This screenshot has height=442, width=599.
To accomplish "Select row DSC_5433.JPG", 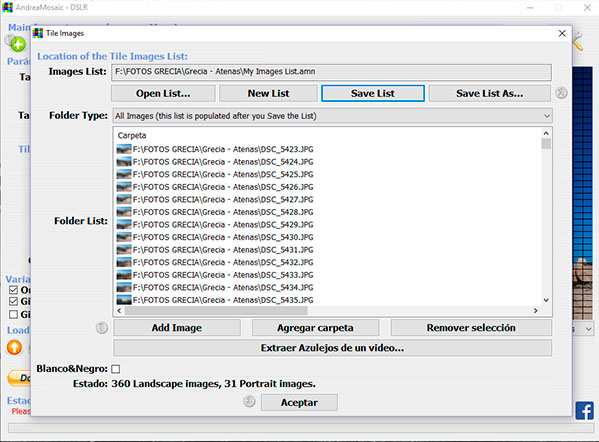I will [x=215, y=275].
